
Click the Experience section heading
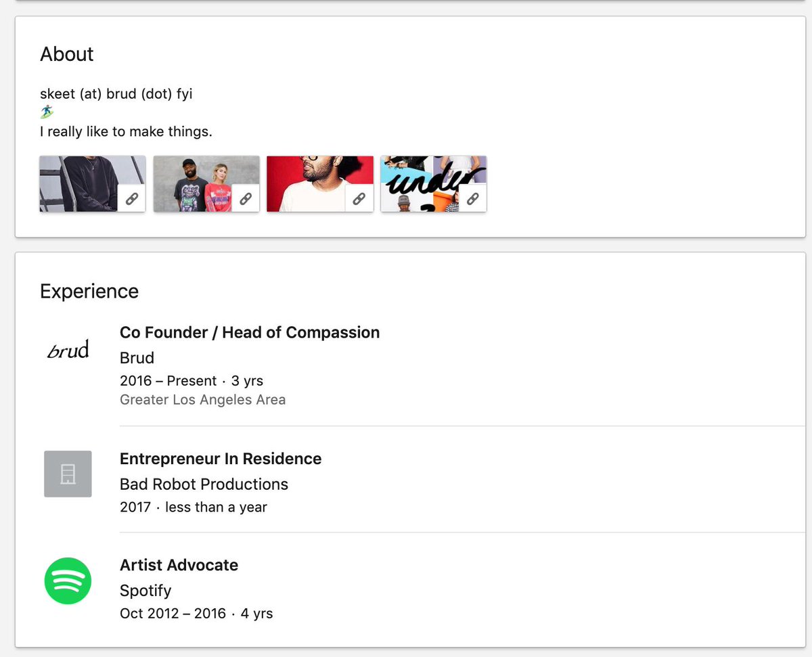89,291
